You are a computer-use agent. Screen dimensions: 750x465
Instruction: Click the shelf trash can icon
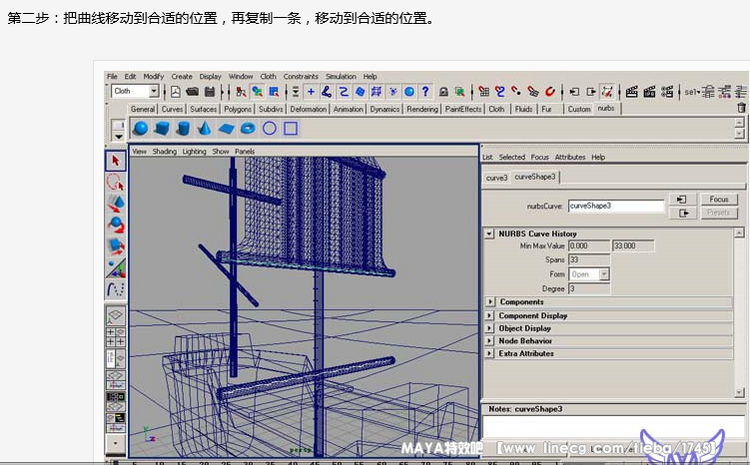pos(741,108)
